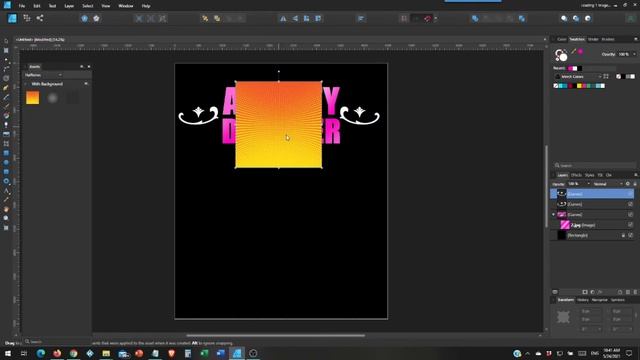Select the Rounded Rectangle tool
The height and width of the screenshot is (360, 640).
pyautogui.click(x=6, y=172)
